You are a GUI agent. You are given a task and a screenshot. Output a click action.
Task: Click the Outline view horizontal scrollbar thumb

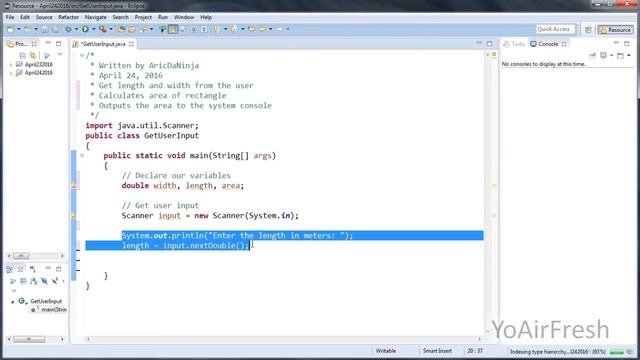[x=29, y=339]
